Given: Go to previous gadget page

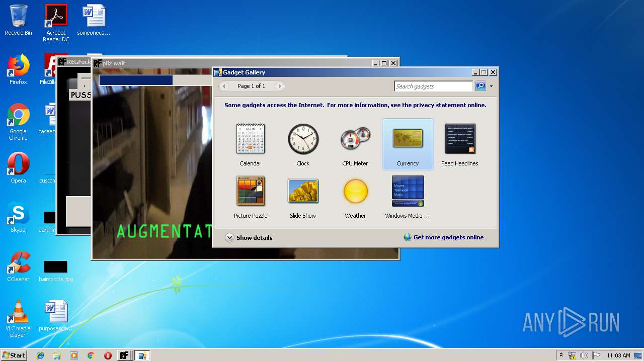Looking at the screenshot, I should [224, 86].
